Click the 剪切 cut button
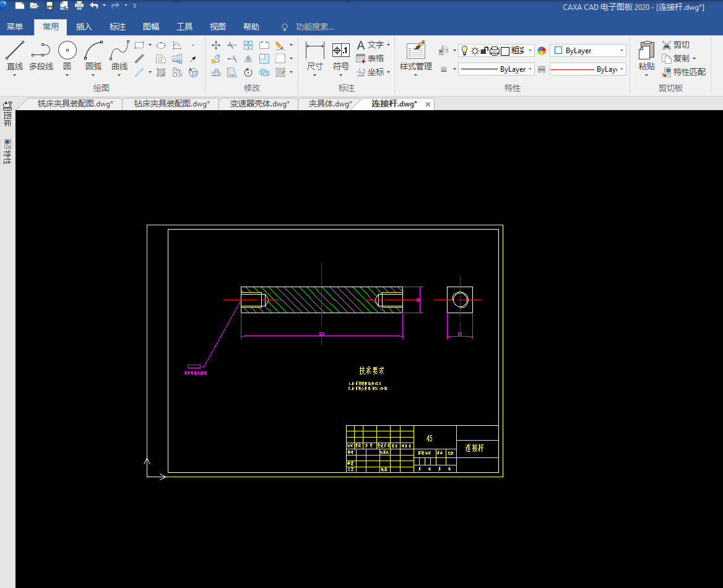The height and width of the screenshot is (588, 723). click(676, 45)
